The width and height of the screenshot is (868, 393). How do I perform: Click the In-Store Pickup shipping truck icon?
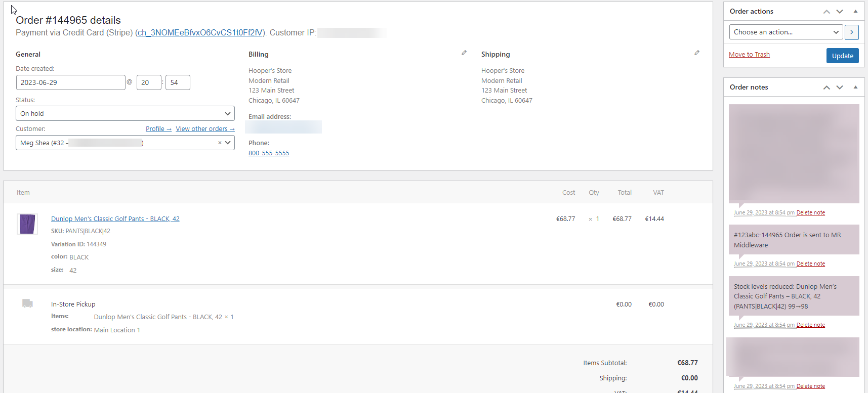(x=27, y=303)
